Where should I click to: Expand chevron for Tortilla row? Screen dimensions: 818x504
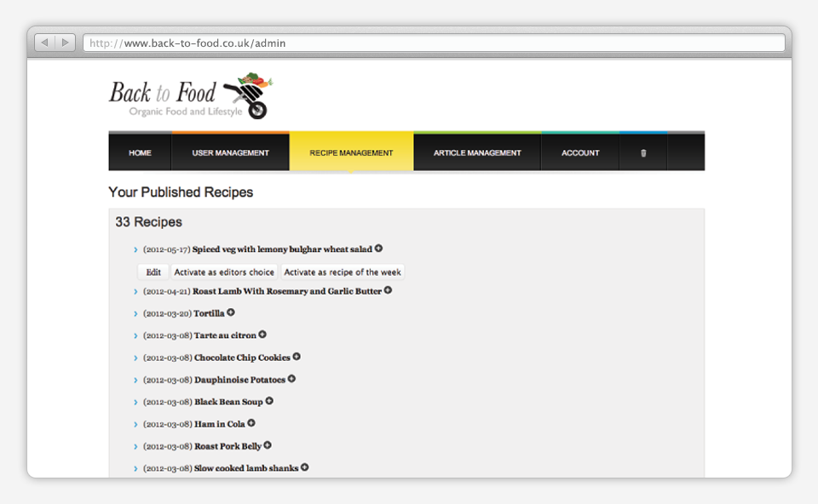[x=135, y=314]
